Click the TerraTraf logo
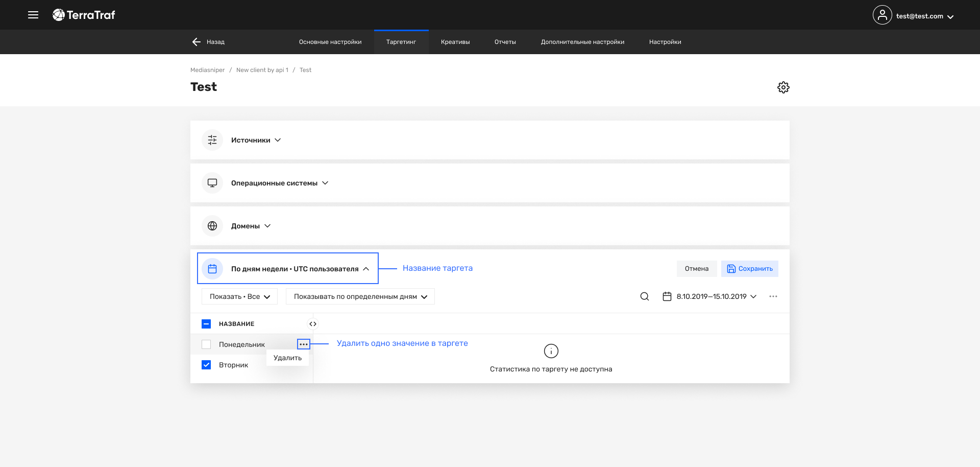980x467 pixels. (84, 15)
